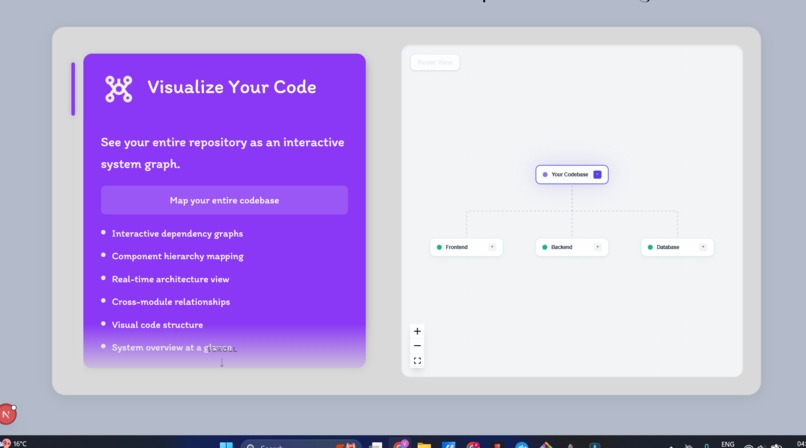Click the purple status dot on Your Codebase
Image resolution: width=806 pixels, height=448 pixels.
point(545,175)
